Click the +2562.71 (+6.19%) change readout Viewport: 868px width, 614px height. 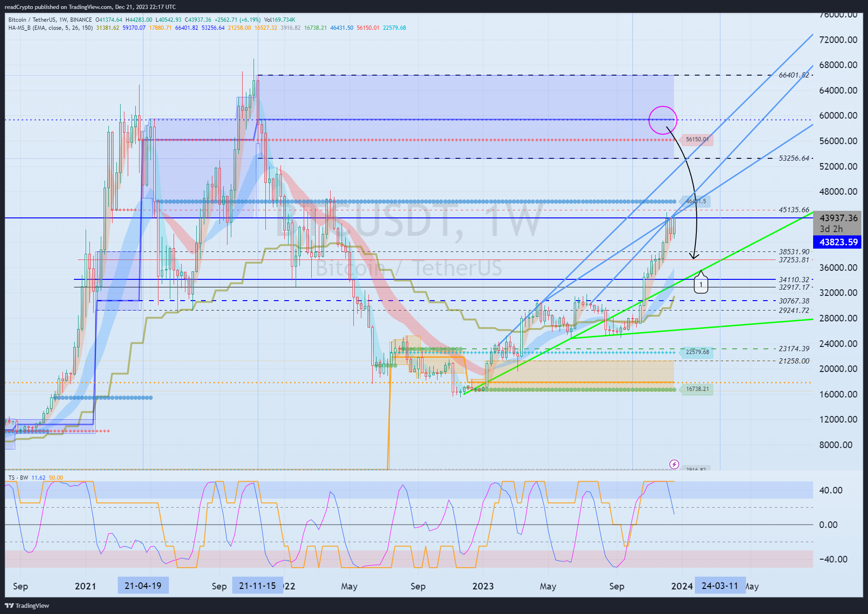click(237, 20)
